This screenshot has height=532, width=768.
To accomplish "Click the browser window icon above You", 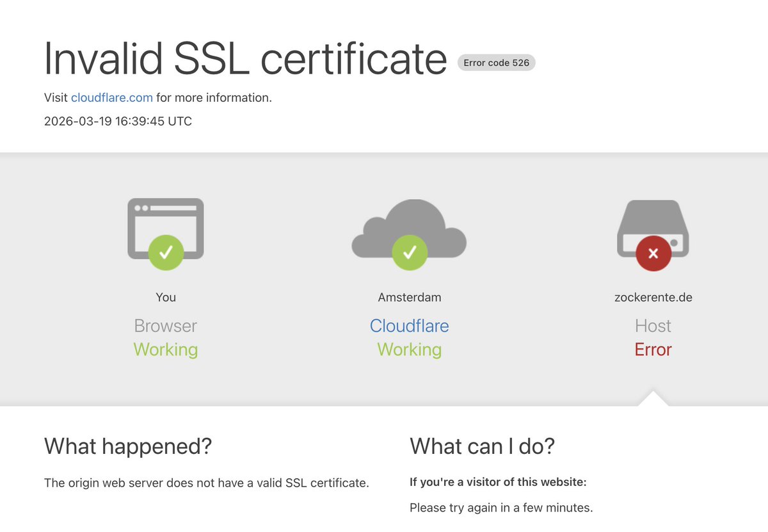I will tap(166, 234).
